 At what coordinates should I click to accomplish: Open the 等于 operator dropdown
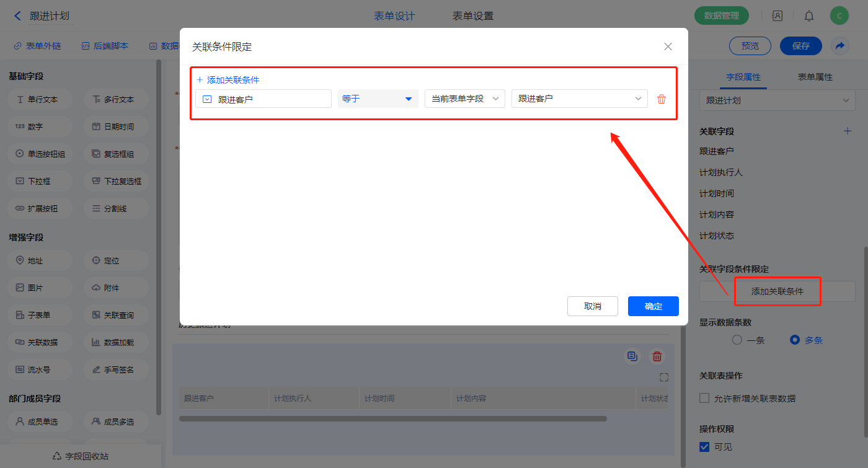378,99
